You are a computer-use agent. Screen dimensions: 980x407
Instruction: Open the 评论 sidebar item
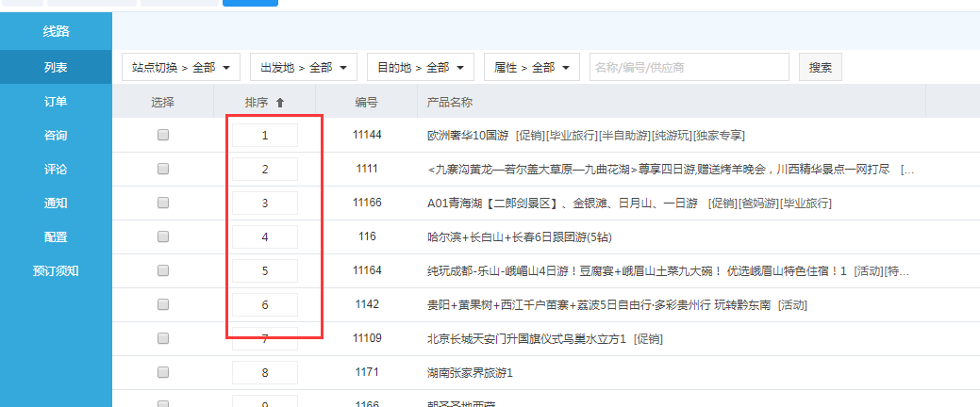click(56, 169)
